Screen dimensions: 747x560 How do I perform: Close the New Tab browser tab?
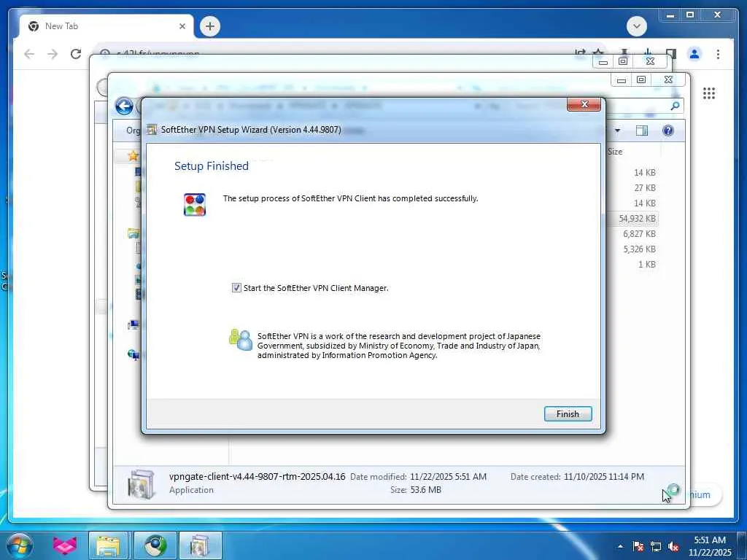pyautogui.click(x=182, y=26)
